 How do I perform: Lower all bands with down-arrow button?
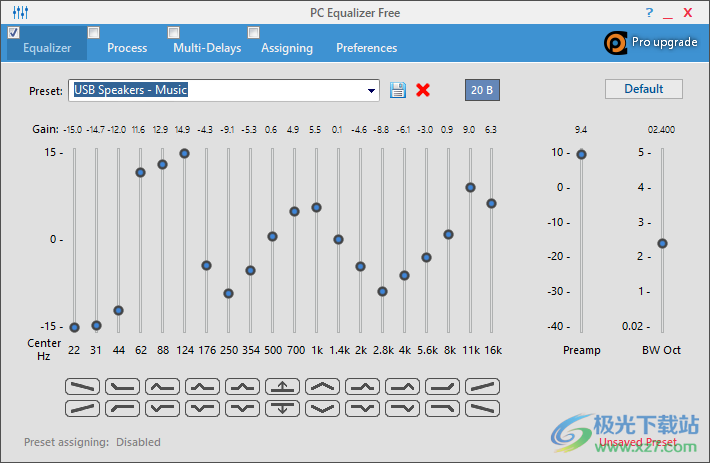click(x=283, y=409)
